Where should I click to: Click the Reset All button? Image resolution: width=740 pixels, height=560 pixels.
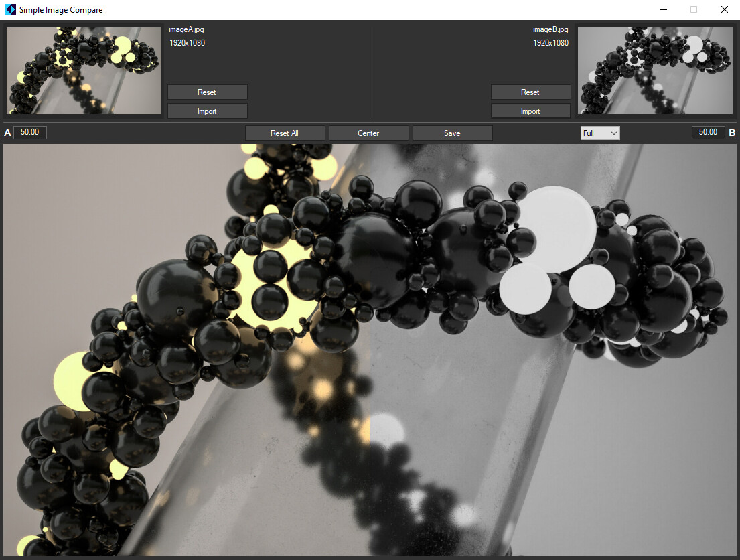coord(285,133)
